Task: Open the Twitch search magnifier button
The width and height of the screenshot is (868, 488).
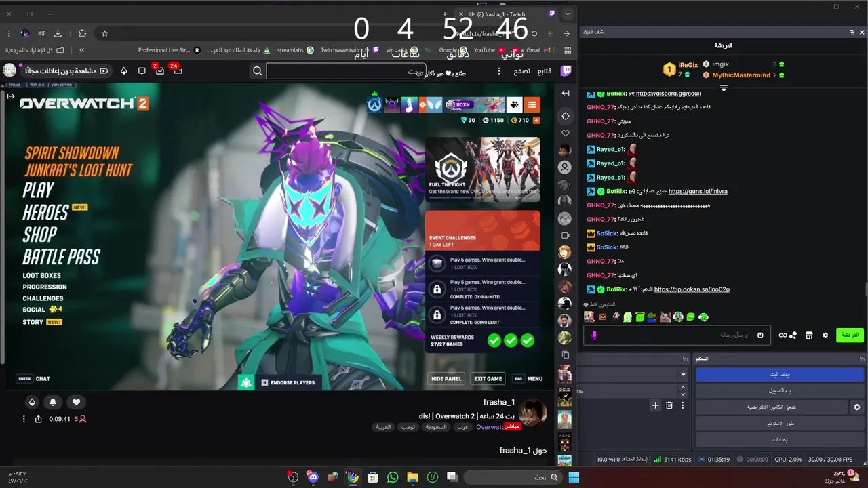Action: pos(258,70)
